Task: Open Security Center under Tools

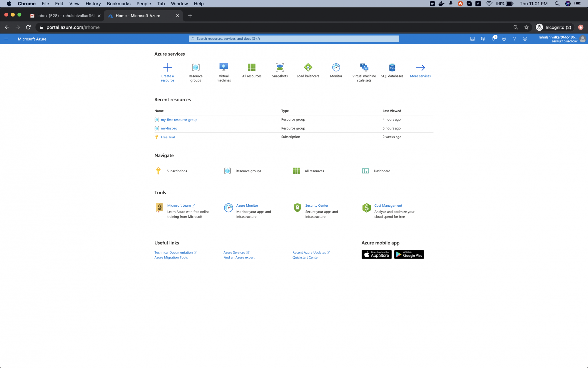Action: point(317,205)
